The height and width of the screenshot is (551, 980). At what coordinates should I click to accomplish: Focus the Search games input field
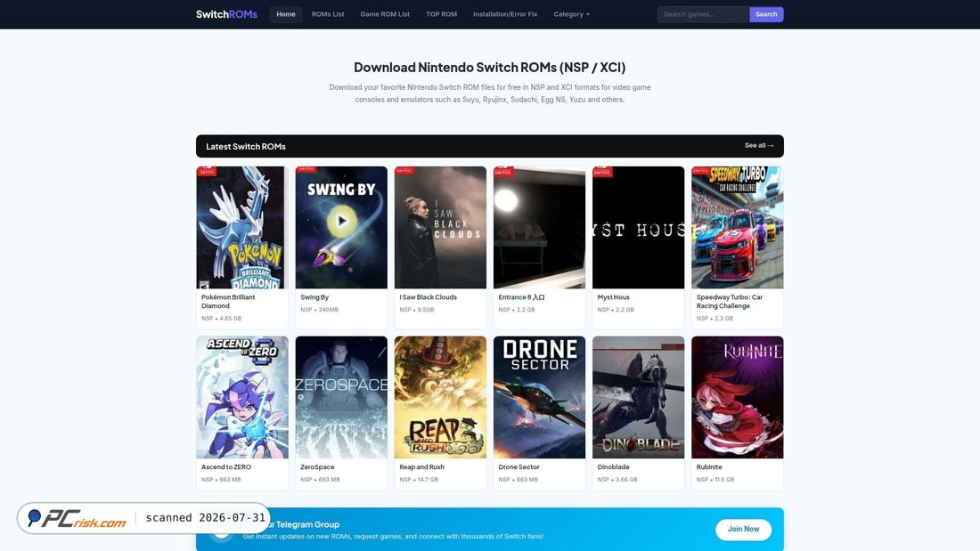(703, 14)
